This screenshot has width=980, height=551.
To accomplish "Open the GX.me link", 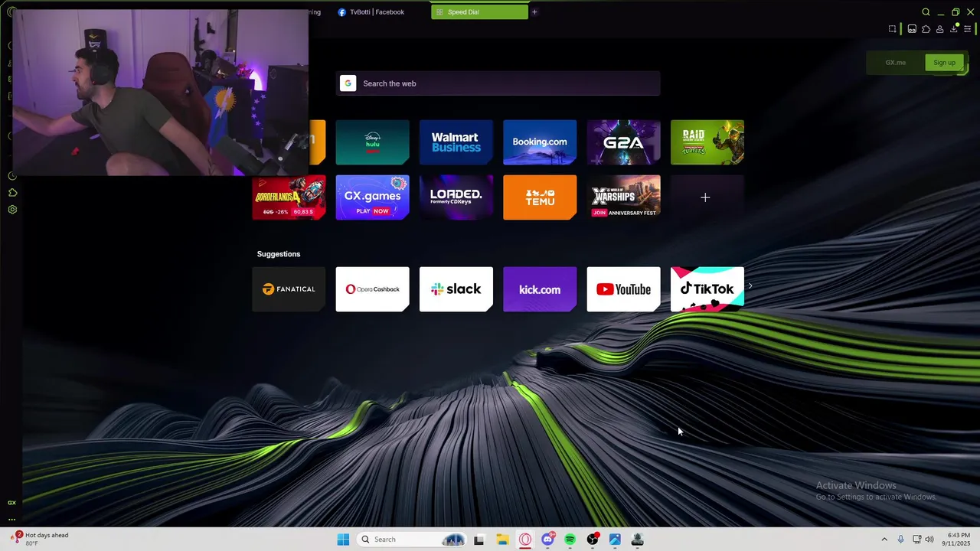I will [896, 63].
